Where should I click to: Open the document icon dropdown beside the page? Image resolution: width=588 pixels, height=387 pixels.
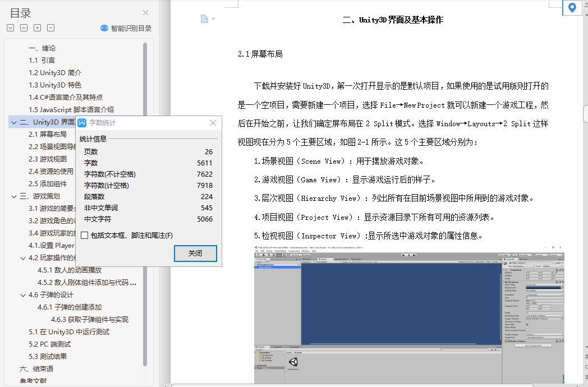pos(213,19)
